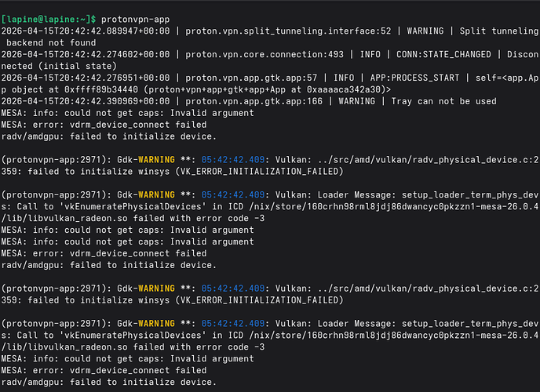Select logger name proton.vpn.split_tunneling.interface:52
The height and width of the screenshot is (392, 540).
click(288, 31)
